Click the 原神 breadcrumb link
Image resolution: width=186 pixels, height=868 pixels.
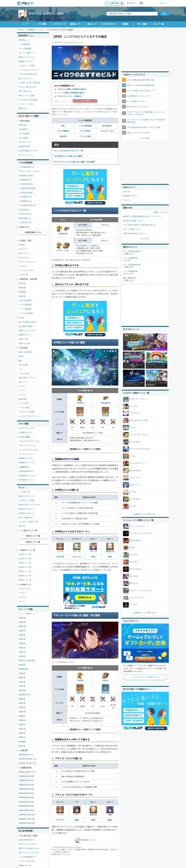point(31,30)
